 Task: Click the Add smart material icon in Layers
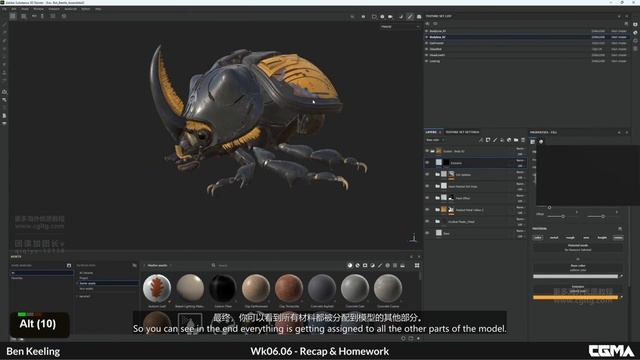[x=509, y=140]
